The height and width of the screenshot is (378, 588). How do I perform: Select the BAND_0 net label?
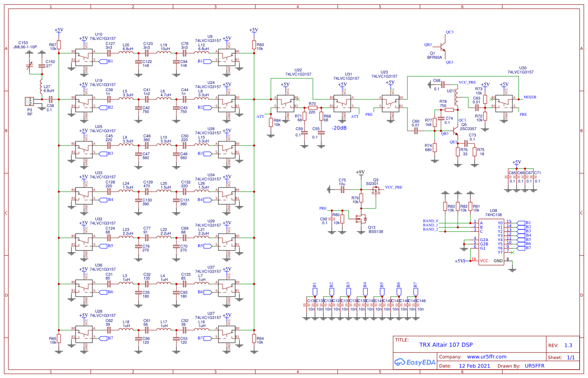click(430, 221)
